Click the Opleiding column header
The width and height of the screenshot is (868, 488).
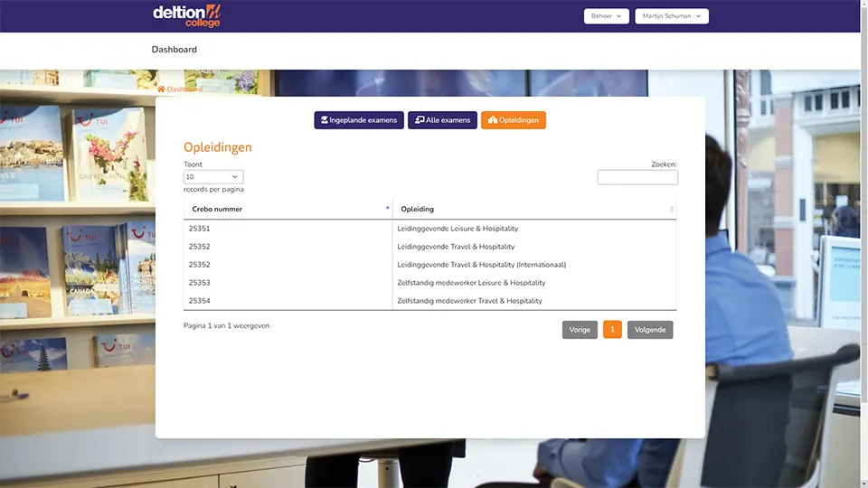point(534,209)
